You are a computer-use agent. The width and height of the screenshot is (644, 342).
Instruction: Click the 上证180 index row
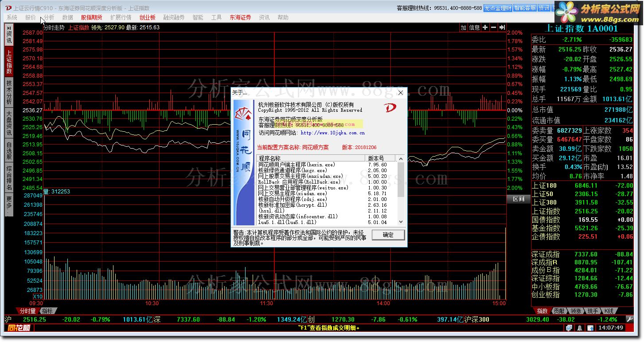click(x=582, y=185)
